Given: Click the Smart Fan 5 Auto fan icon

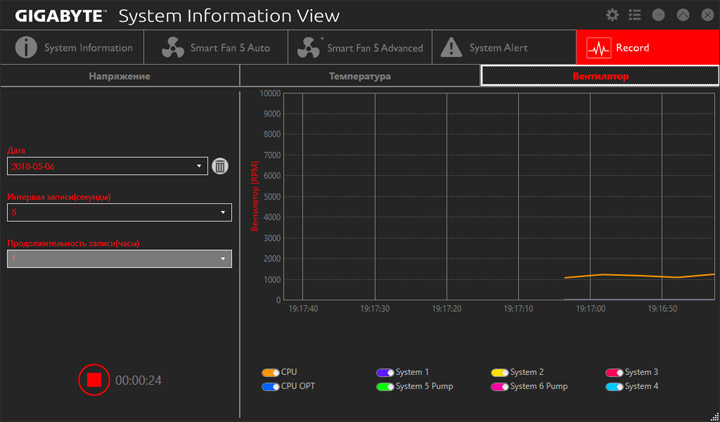Looking at the screenshot, I should click(173, 48).
